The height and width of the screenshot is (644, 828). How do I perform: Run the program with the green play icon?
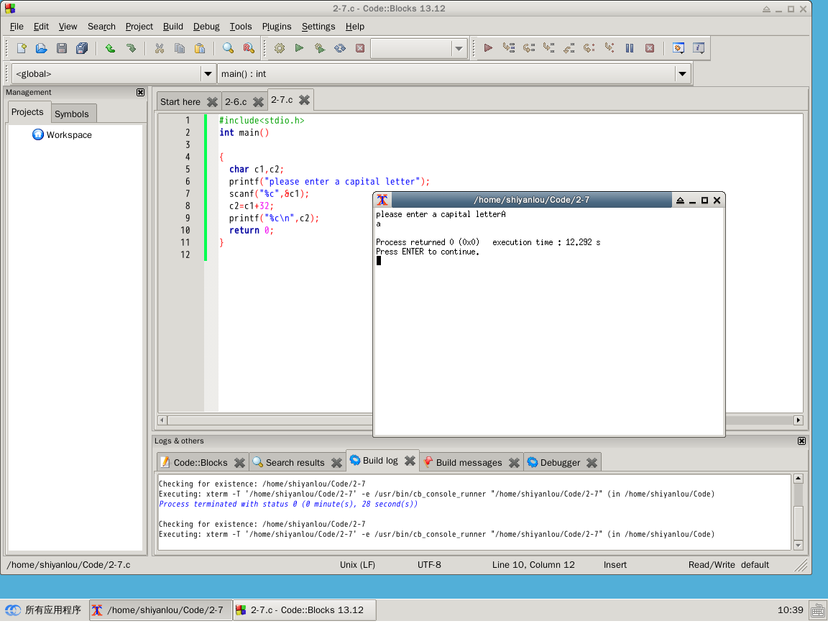point(300,49)
